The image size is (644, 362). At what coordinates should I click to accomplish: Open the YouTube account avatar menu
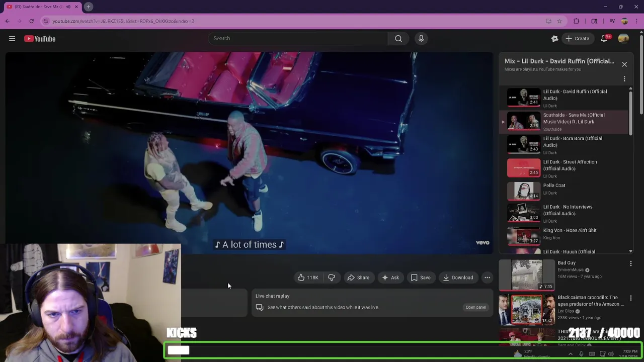click(623, 39)
